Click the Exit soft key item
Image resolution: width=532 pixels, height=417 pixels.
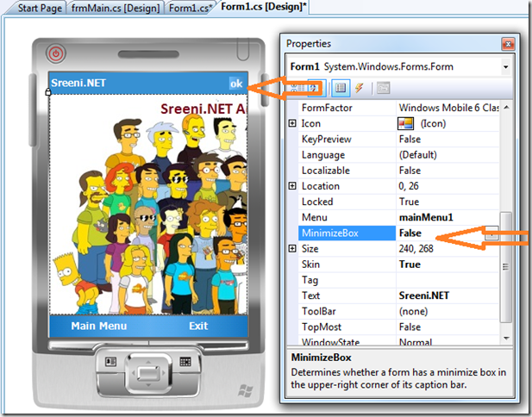(x=198, y=326)
